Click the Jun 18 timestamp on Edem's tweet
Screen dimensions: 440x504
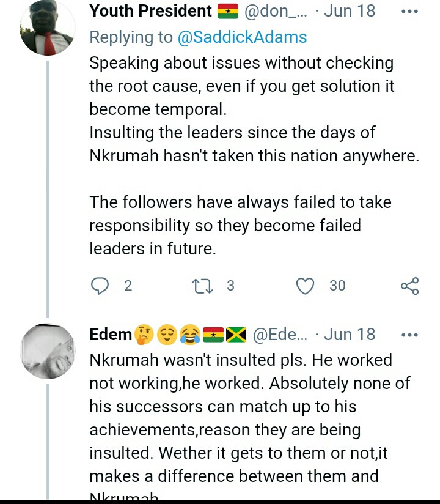(x=350, y=335)
